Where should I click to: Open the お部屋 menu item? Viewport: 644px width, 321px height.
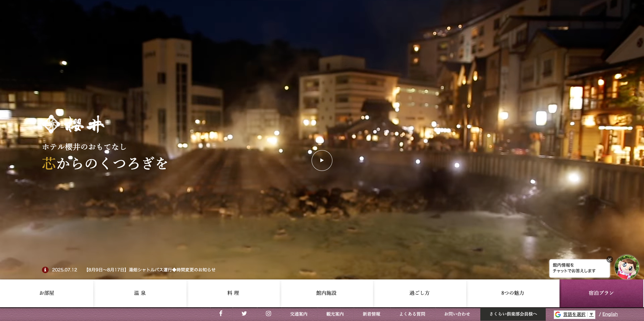click(x=47, y=293)
